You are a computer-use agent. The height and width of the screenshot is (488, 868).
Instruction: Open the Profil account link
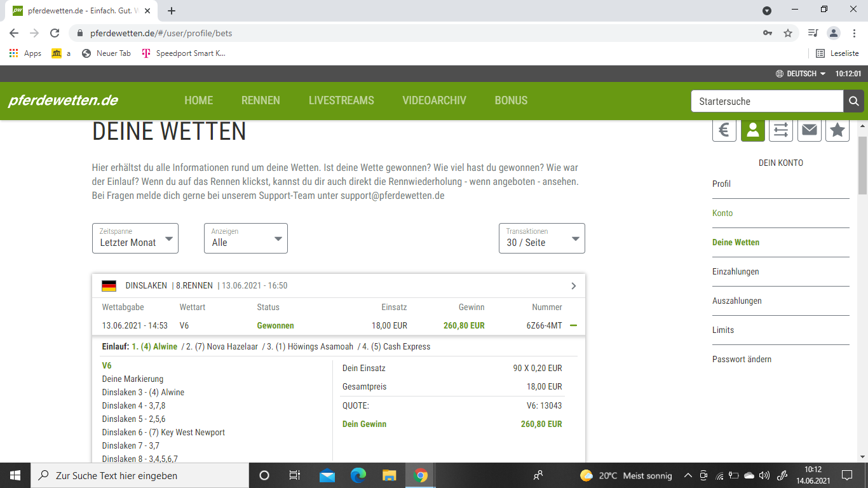point(721,184)
